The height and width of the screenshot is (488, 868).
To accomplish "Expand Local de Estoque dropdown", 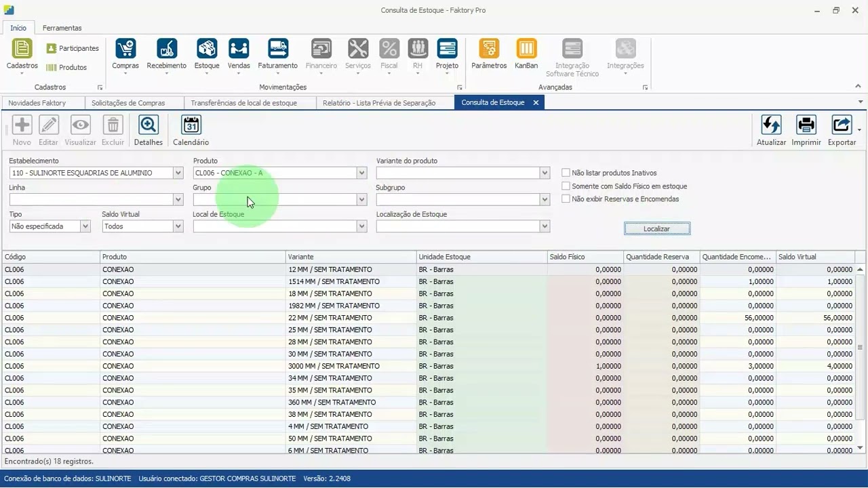I will coord(361,226).
